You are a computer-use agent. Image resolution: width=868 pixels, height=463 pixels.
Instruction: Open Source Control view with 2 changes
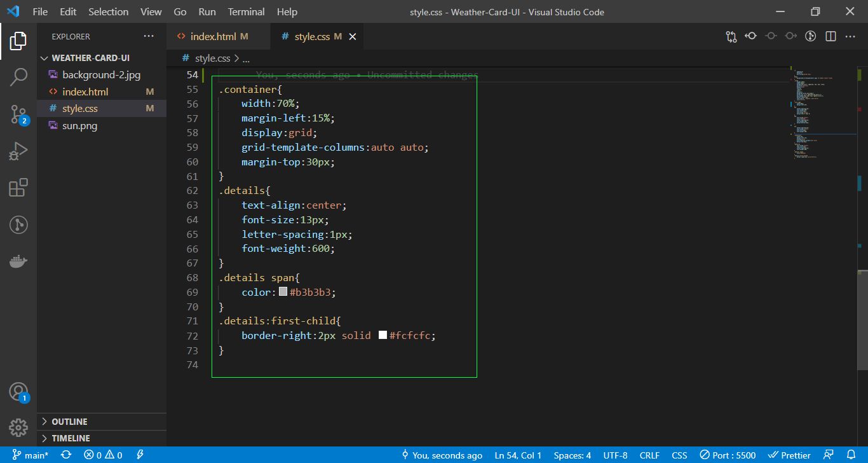pyautogui.click(x=18, y=114)
